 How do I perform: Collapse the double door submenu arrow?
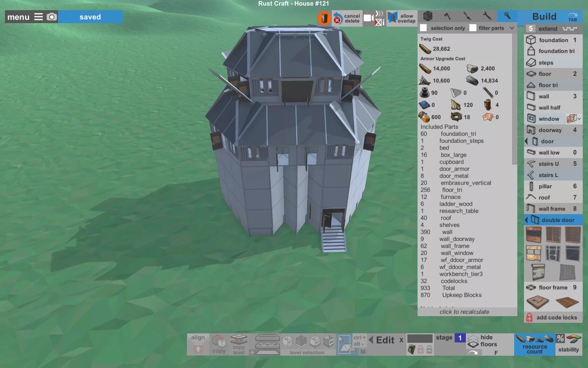point(526,220)
